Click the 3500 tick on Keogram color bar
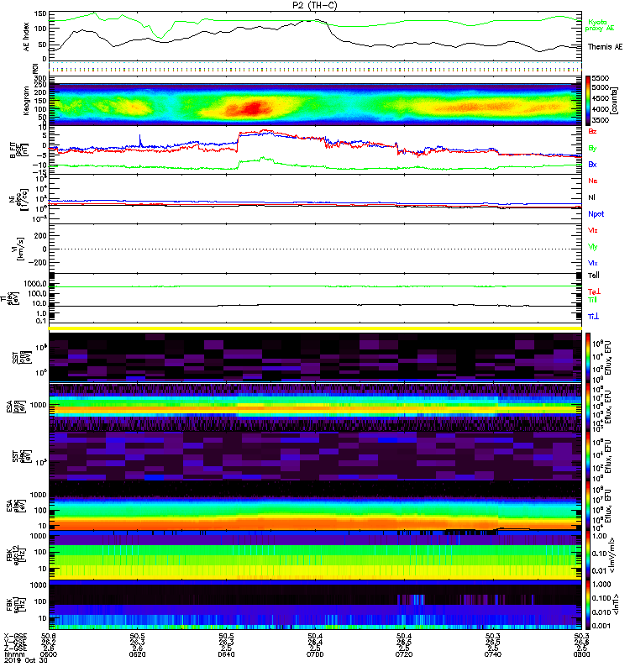630x672 pixels. [600, 120]
